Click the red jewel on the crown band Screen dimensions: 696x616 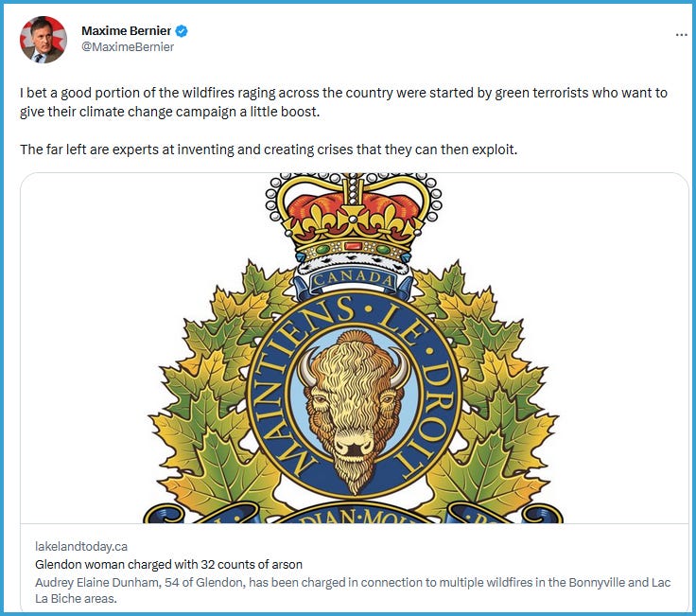click(354, 246)
